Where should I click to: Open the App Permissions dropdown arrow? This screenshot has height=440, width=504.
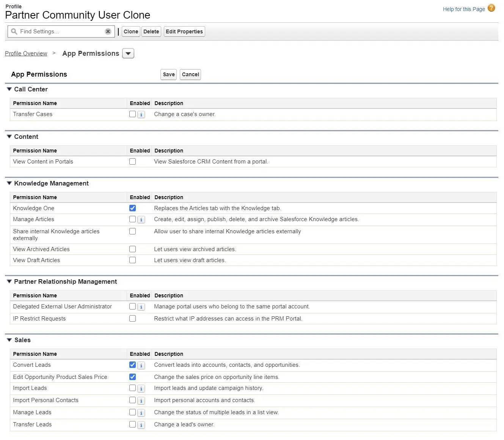click(x=128, y=53)
